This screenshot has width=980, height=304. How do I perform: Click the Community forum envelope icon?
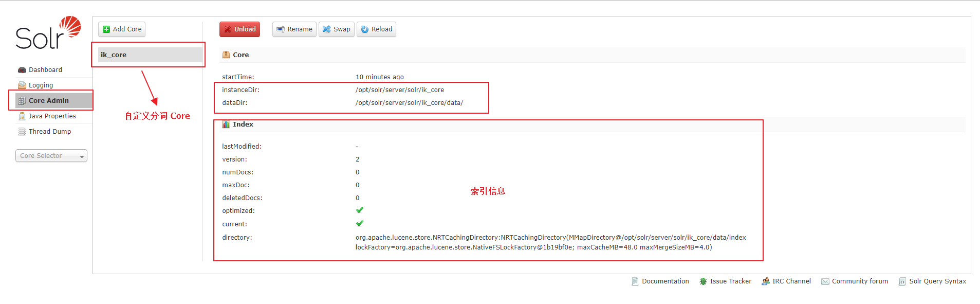click(x=825, y=281)
